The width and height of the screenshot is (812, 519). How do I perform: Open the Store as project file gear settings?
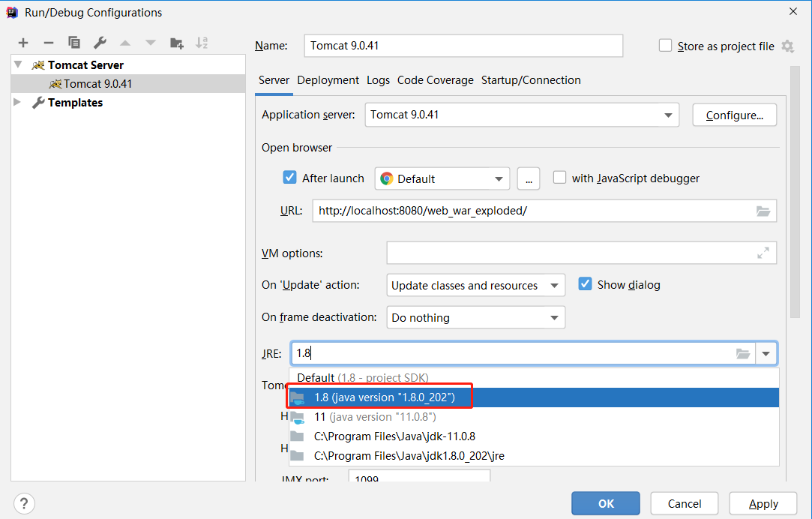click(788, 46)
